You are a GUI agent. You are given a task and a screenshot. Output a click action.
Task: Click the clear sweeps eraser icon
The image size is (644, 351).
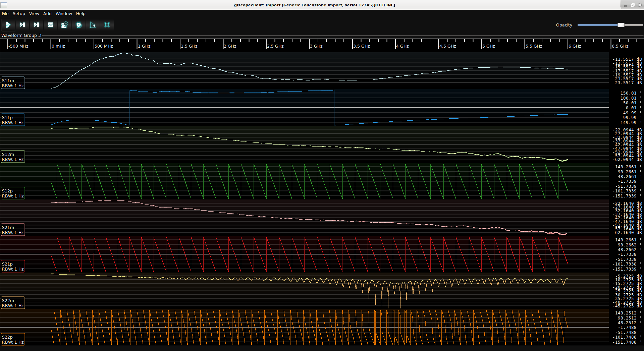tap(93, 25)
